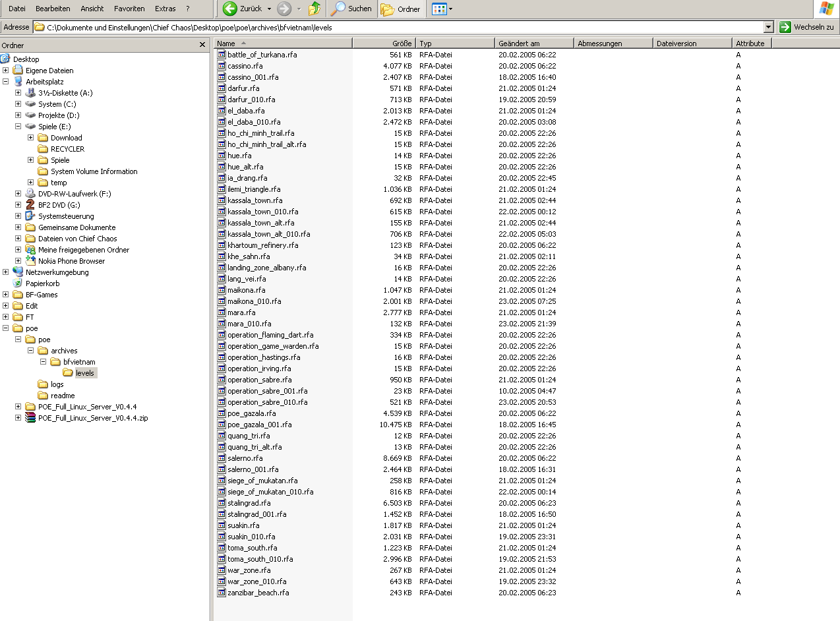Viewport: 840px width, 621px height.
Task: Click the grey forward arrow icon
Action: click(x=284, y=9)
